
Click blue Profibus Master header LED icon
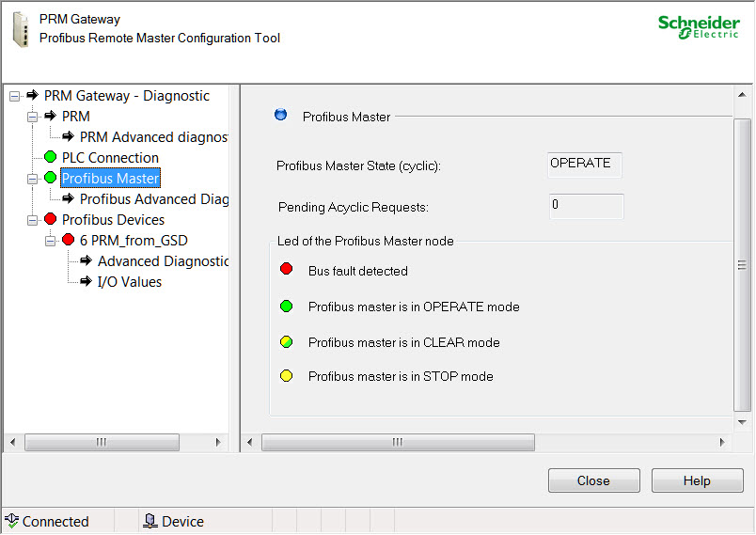280,115
